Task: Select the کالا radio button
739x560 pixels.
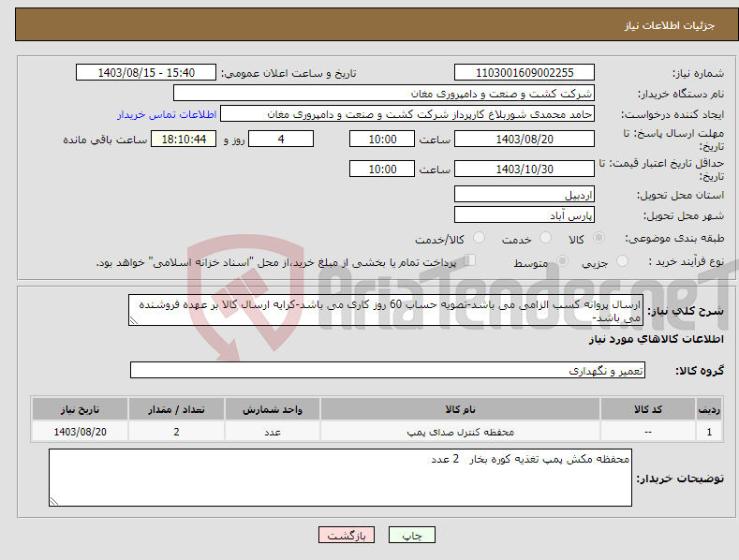Action: tap(599, 238)
